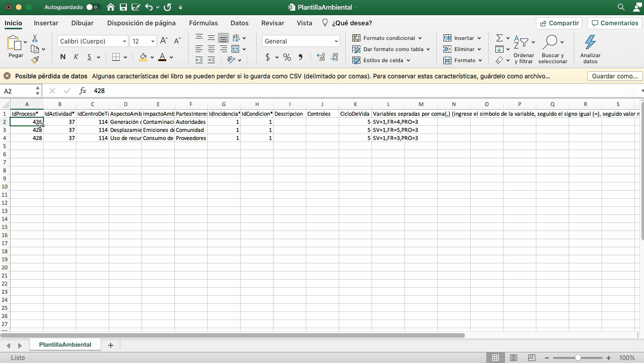Screen dimensions: 644x363
Task: Switch to the Revisar tab
Action: coord(272,23)
